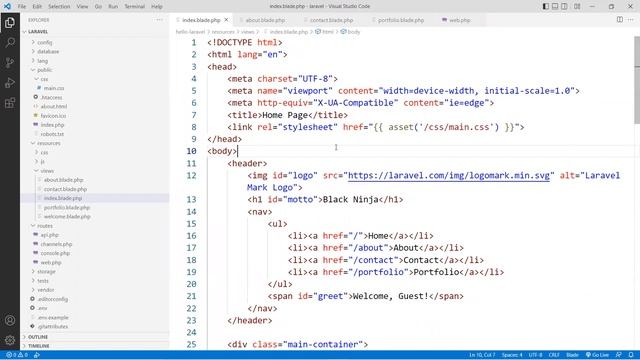Image resolution: width=640 pixels, height=360 pixels.
Task: Open the Edit menu
Action: point(37,7)
